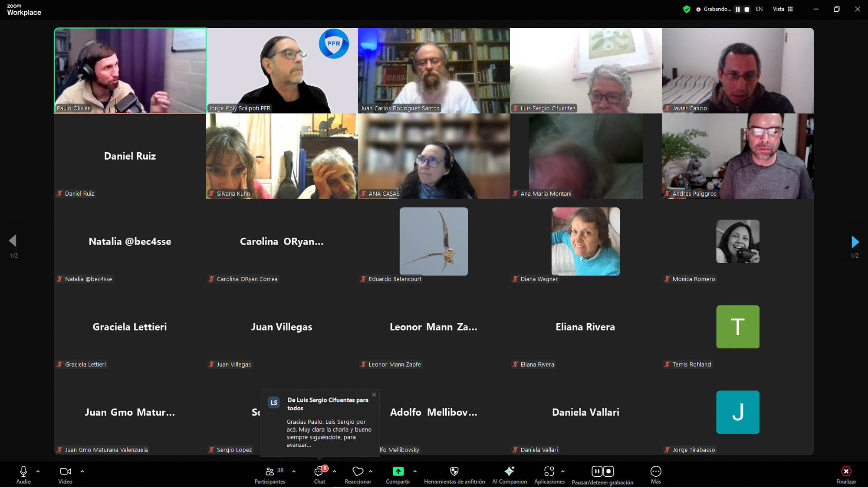This screenshot has width=868, height=488.
Task: Open Aplicaciones apps icon
Action: (549, 475)
